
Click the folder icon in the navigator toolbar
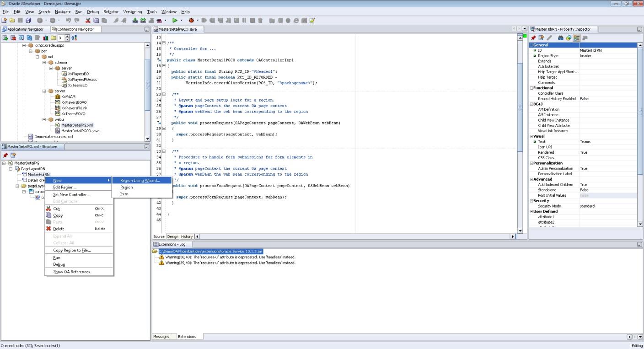(x=54, y=38)
